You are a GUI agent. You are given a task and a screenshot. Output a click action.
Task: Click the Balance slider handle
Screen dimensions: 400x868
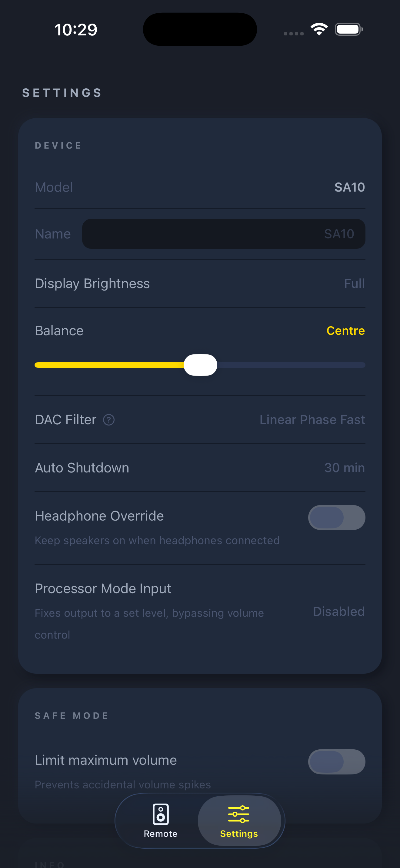(x=201, y=365)
